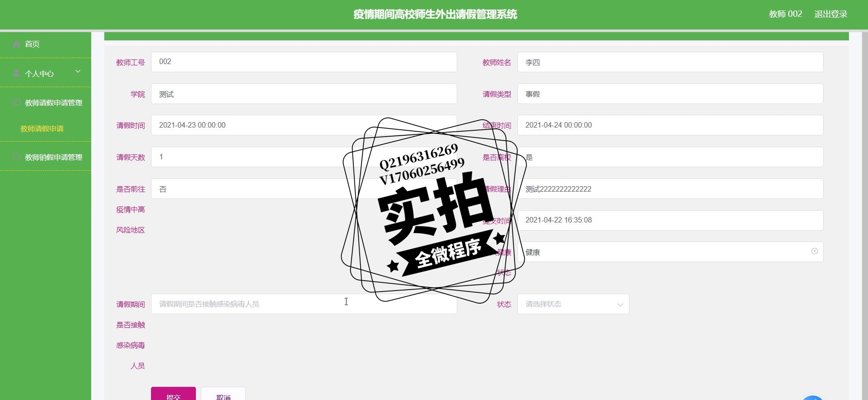The width and height of the screenshot is (868, 400).
Task: Click the 教师姓名 label
Action: point(497,62)
